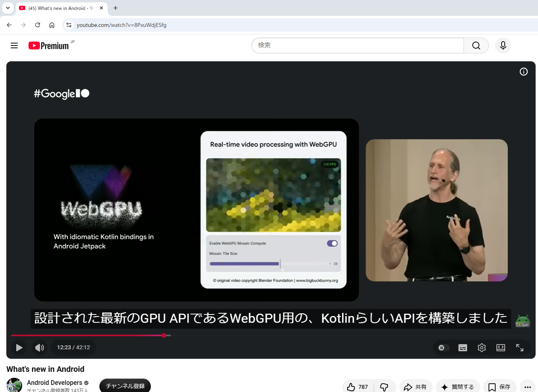Like the video with thumbs up
The image size is (538, 392).
click(358, 387)
